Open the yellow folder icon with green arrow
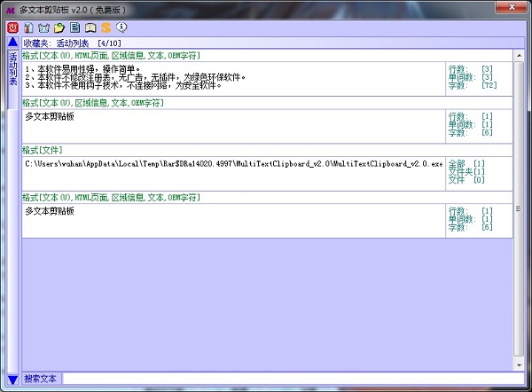This screenshot has width=532, height=392. [x=59, y=27]
